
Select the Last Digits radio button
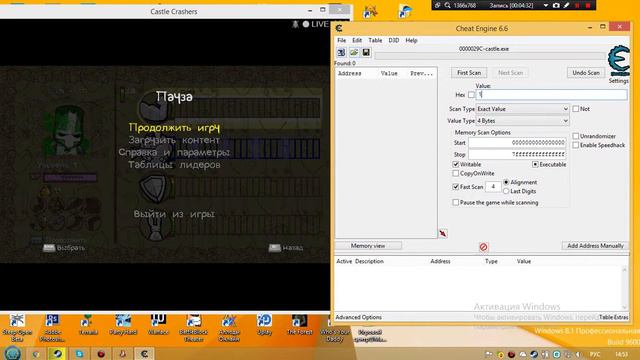(x=506, y=191)
